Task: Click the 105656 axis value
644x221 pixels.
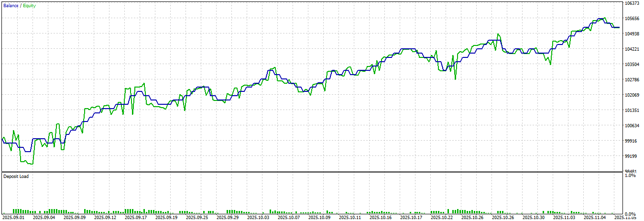Action: [x=632, y=19]
